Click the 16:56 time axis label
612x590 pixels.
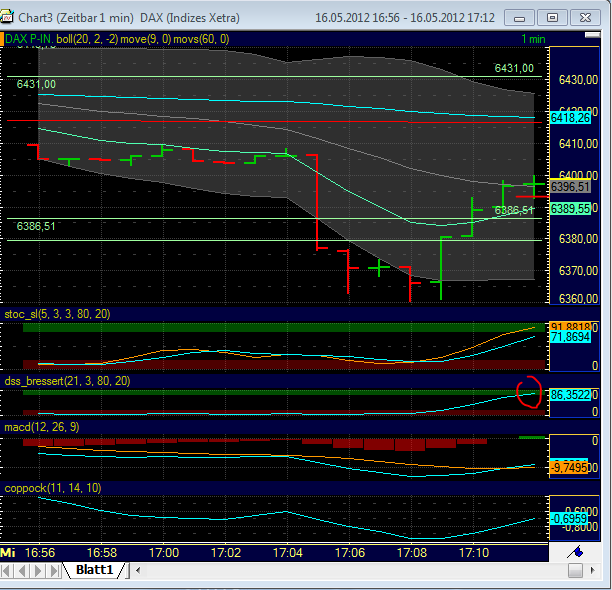pos(40,553)
